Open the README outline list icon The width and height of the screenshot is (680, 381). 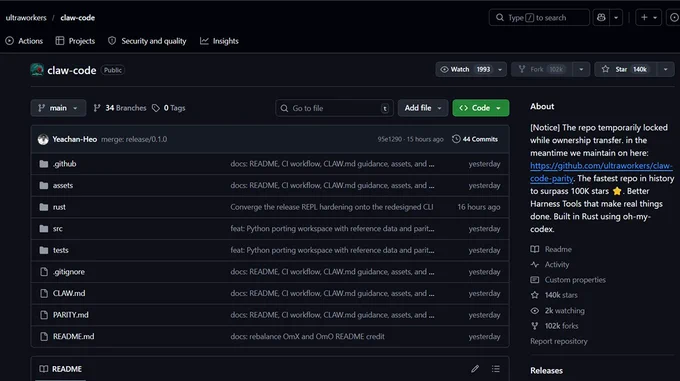(496, 369)
